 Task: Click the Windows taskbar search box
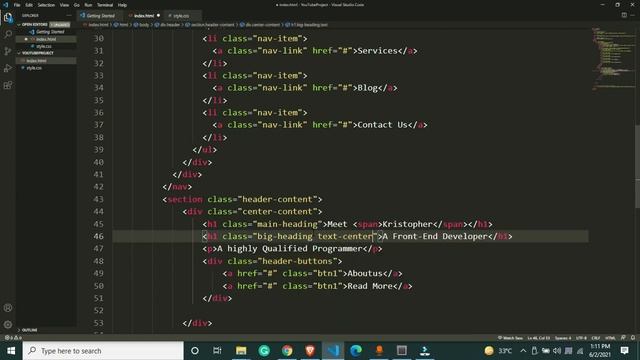pyautogui.click(x=103, y=351)
